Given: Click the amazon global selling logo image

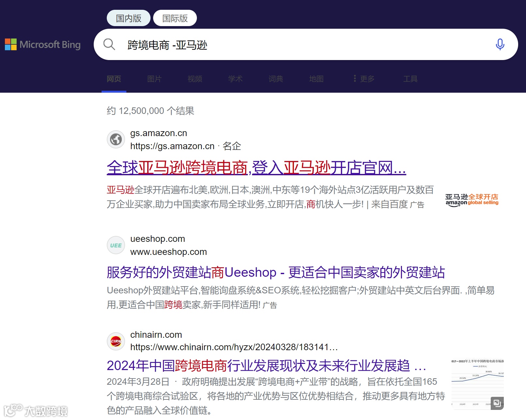Looking at the screenshot, I should click(472, 199).
